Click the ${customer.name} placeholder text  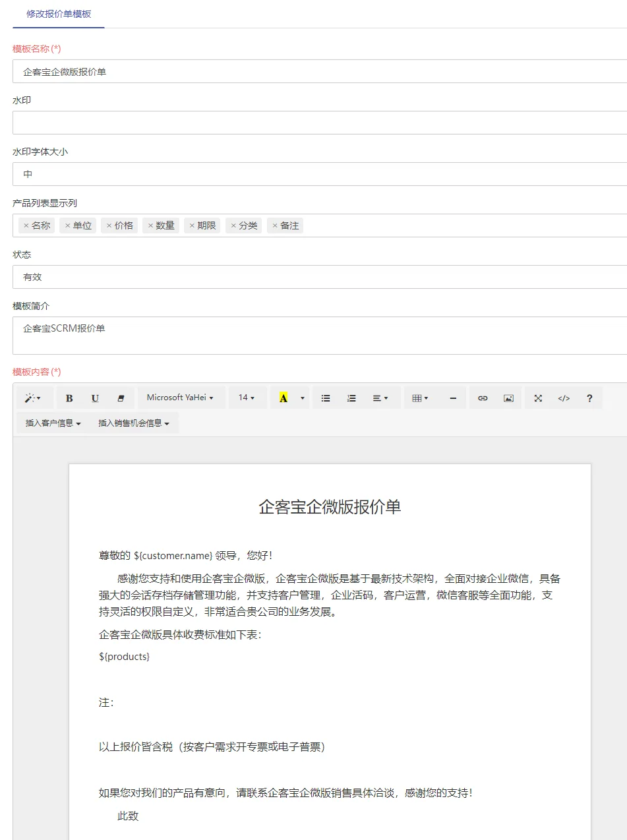173,556
